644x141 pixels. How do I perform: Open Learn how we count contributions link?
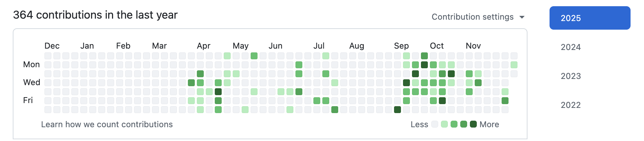pyautogui.click(x=107, y=124)
